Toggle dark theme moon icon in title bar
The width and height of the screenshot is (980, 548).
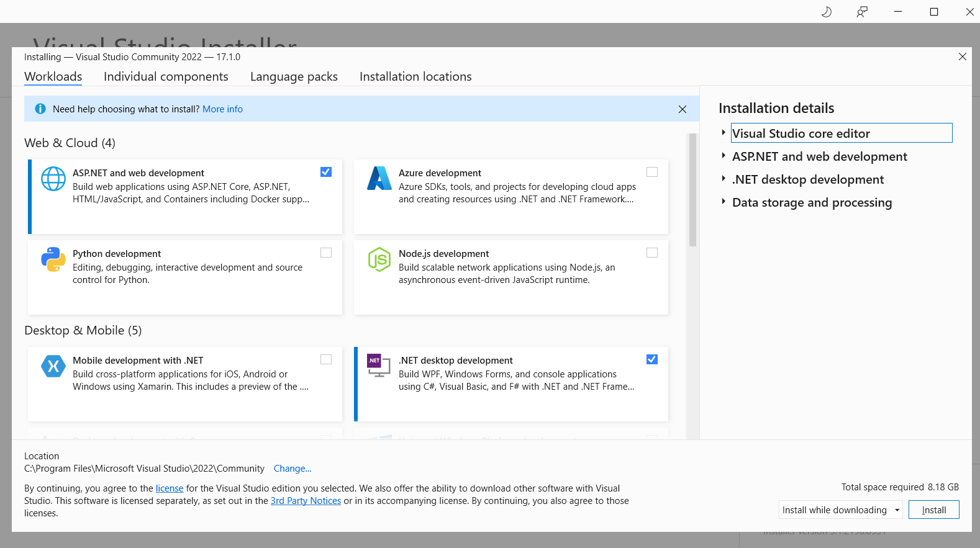point(827,12)
